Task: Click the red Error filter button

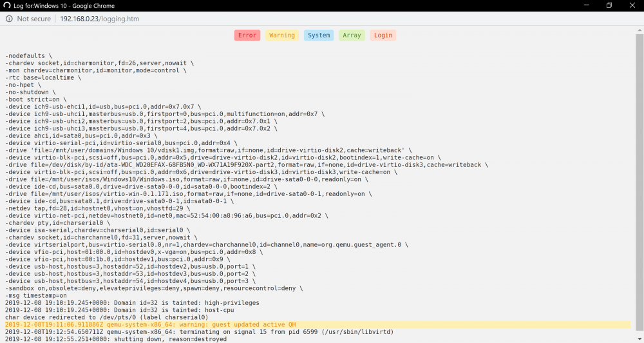Action: 247,35
